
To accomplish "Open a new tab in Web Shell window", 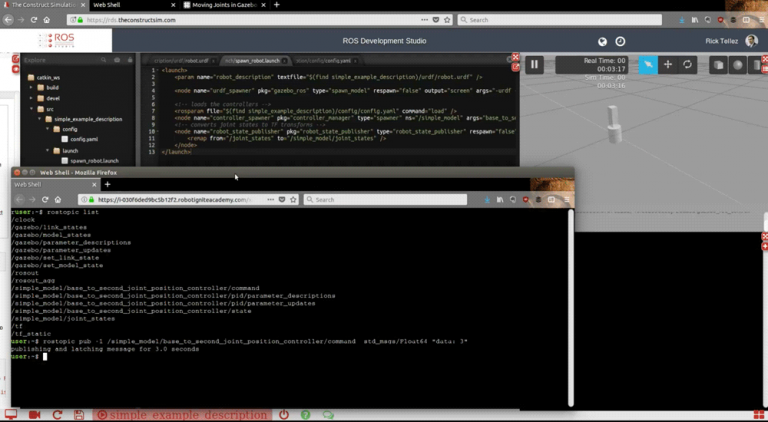I will [x=107, y=185].
